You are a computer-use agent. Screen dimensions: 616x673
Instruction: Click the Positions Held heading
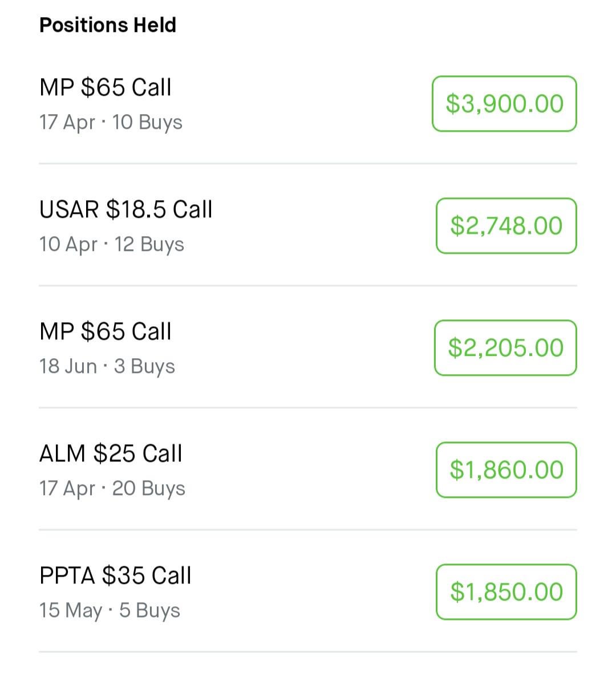click(x=108, y=25)
